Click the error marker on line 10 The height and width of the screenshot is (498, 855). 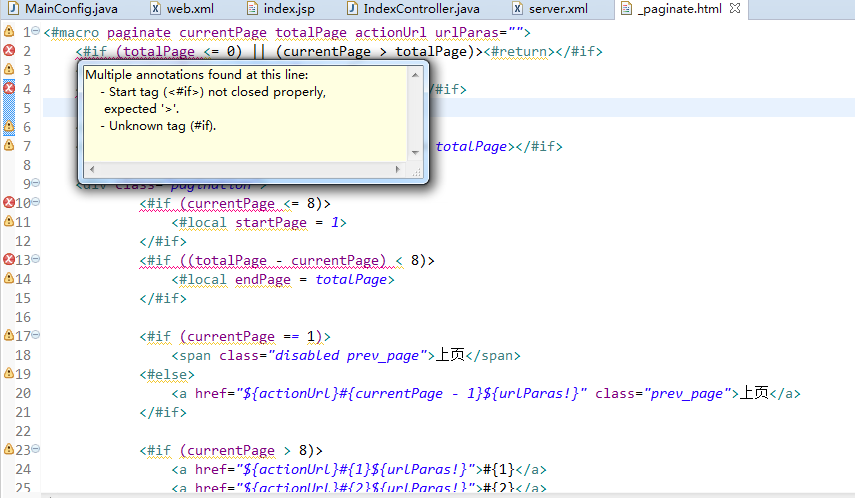9,203
